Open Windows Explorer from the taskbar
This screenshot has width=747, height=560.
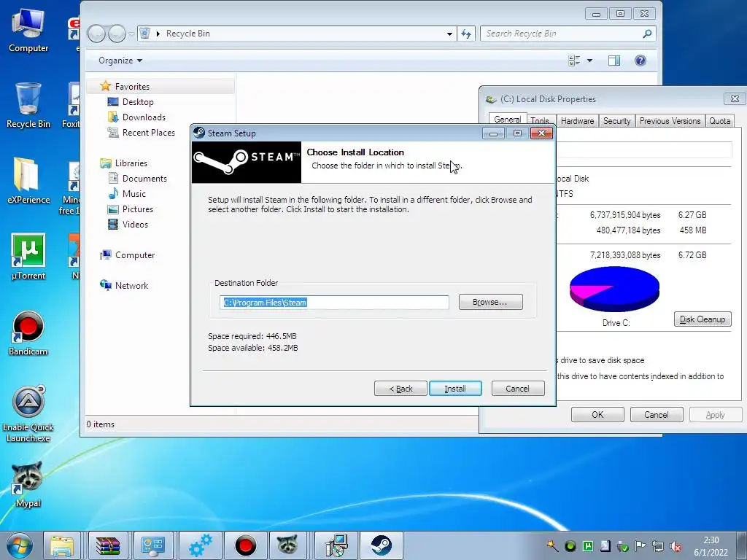63,545
